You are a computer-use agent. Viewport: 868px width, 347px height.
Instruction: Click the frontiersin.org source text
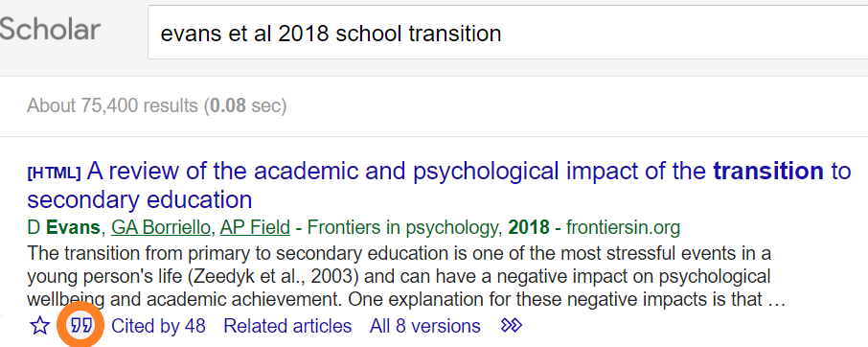623,227
